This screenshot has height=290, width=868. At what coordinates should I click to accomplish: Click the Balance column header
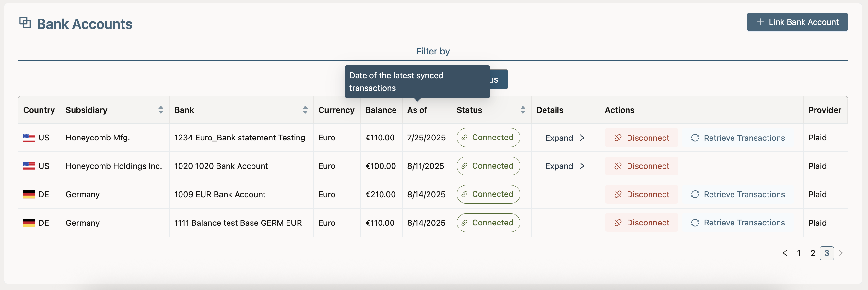[x=381, y=110]
